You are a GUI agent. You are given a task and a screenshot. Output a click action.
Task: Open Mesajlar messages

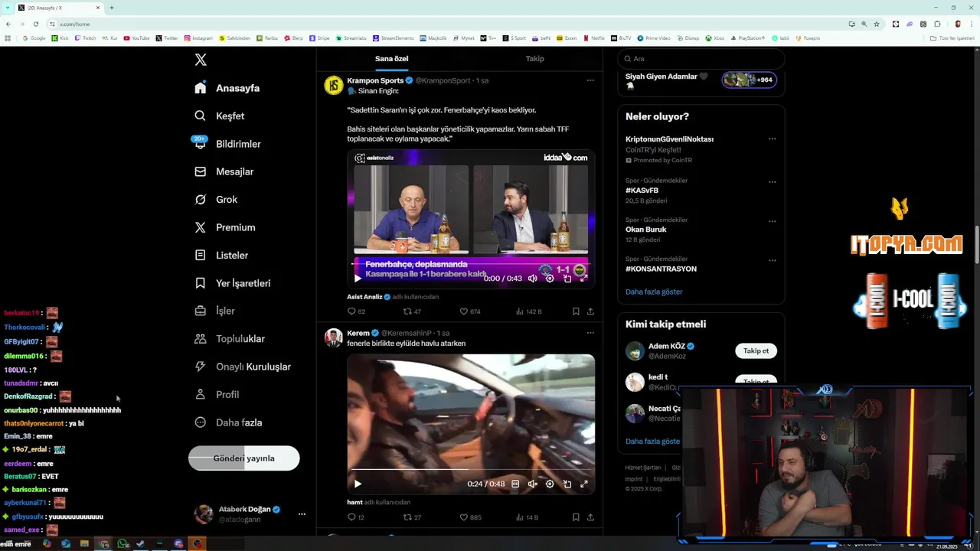coord(224,171)
